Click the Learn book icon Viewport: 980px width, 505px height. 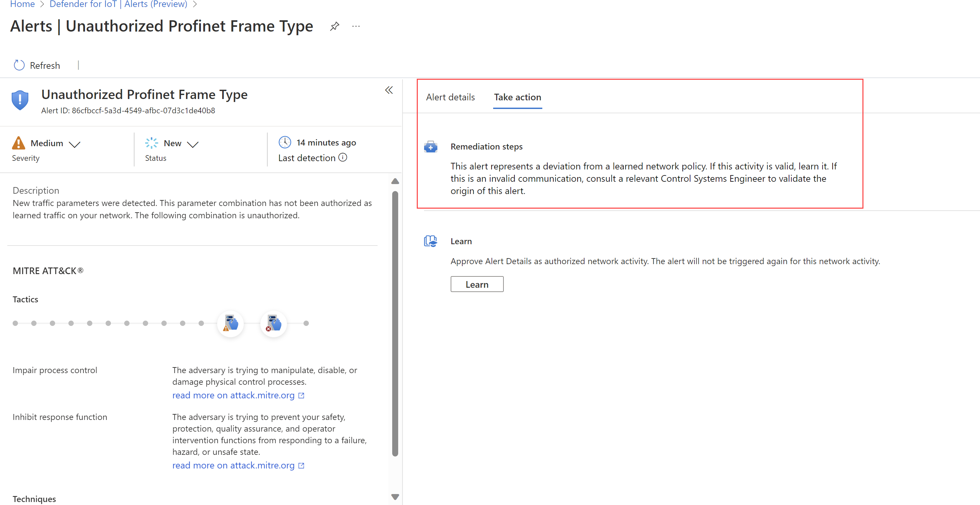point(431,240)
